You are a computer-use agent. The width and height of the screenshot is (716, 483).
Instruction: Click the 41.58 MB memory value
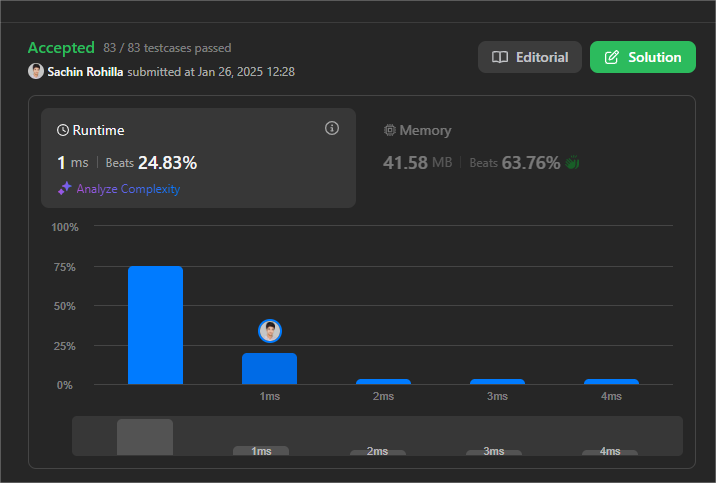[417, 163]
